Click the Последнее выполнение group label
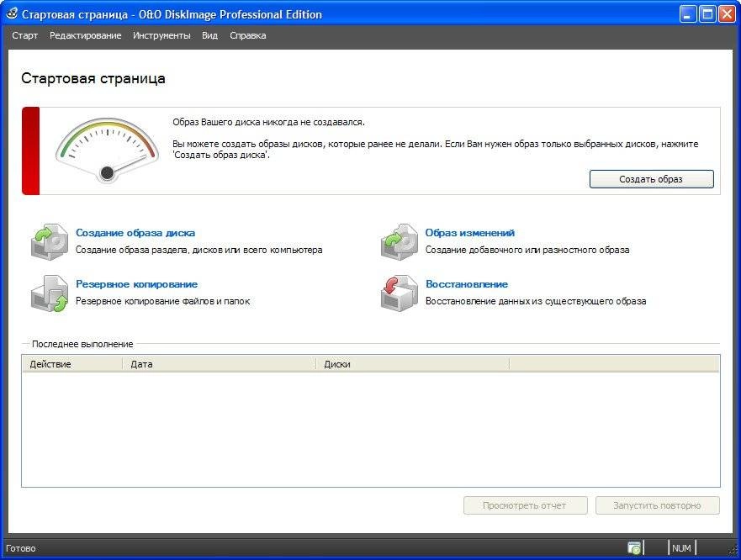Viewport: 741px width, 560px height. coord(82,344)
